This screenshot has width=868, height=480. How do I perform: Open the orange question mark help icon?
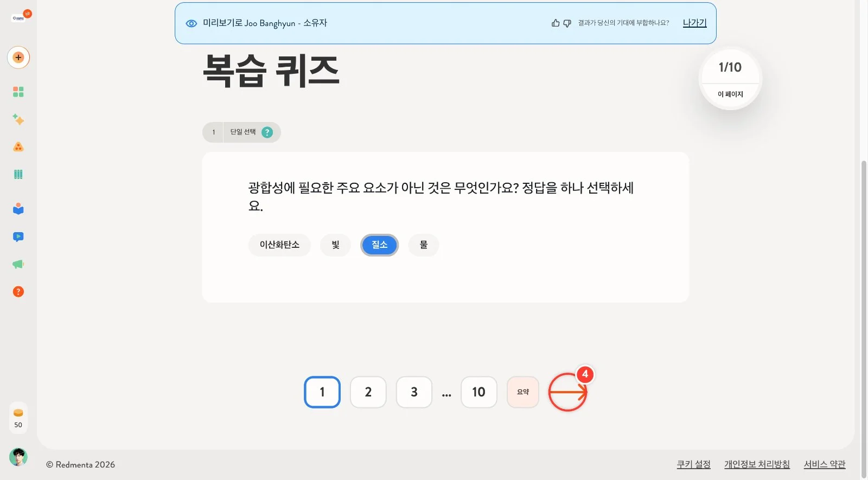click(x=18, y=292)
